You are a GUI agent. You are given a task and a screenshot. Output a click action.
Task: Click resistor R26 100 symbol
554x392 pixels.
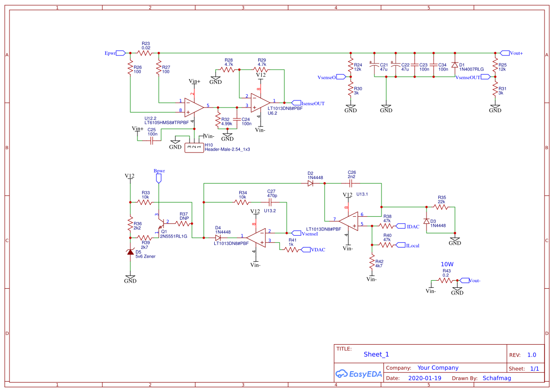(130, 68)
